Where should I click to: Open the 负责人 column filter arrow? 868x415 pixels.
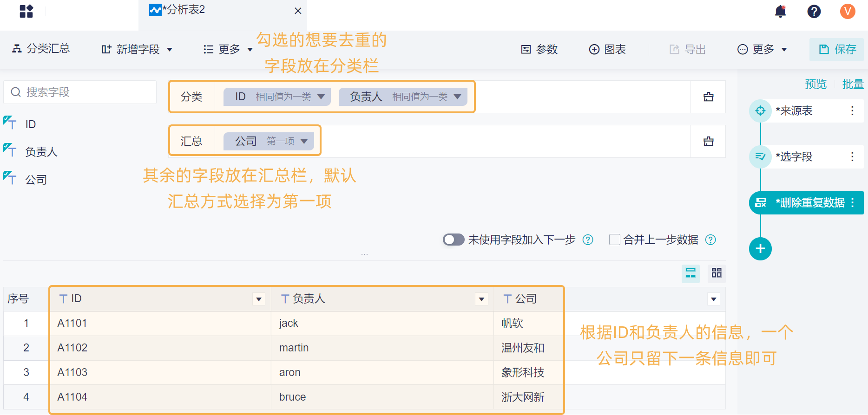482,299
